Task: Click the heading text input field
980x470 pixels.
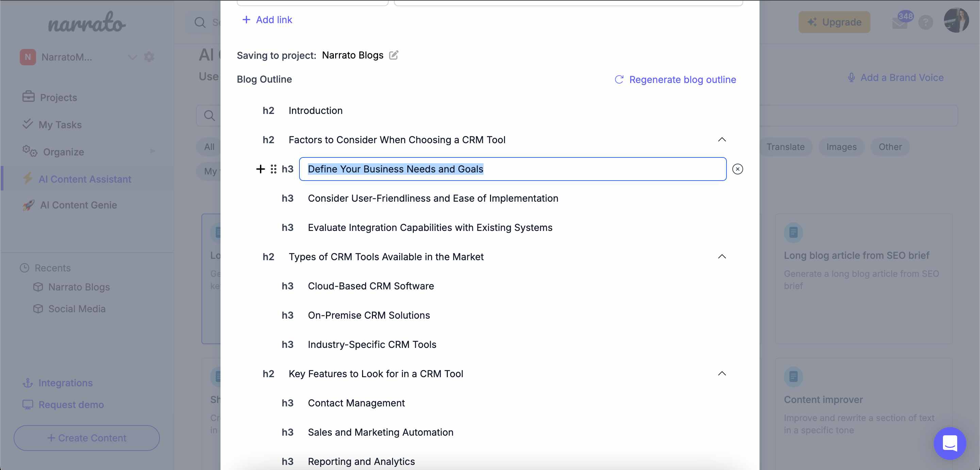Action: 512,169
